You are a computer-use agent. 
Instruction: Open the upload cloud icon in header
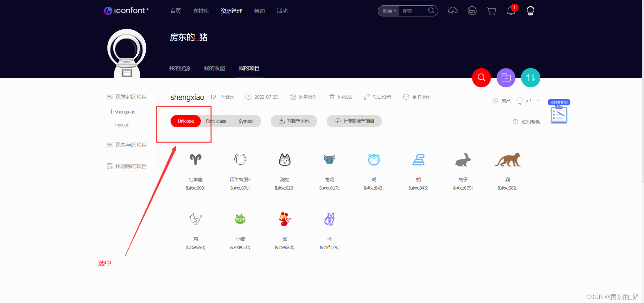click(x=453, y=11)
